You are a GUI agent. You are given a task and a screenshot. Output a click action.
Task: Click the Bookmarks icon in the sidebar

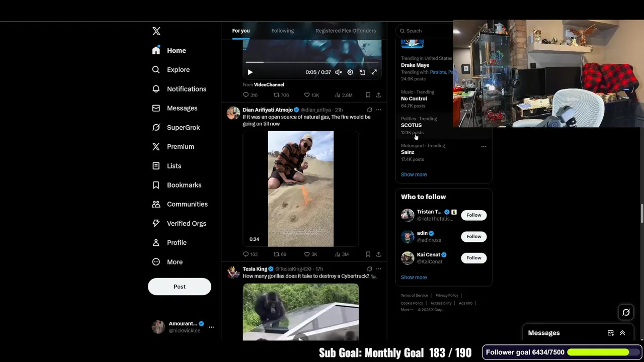[x=156, y=185]
